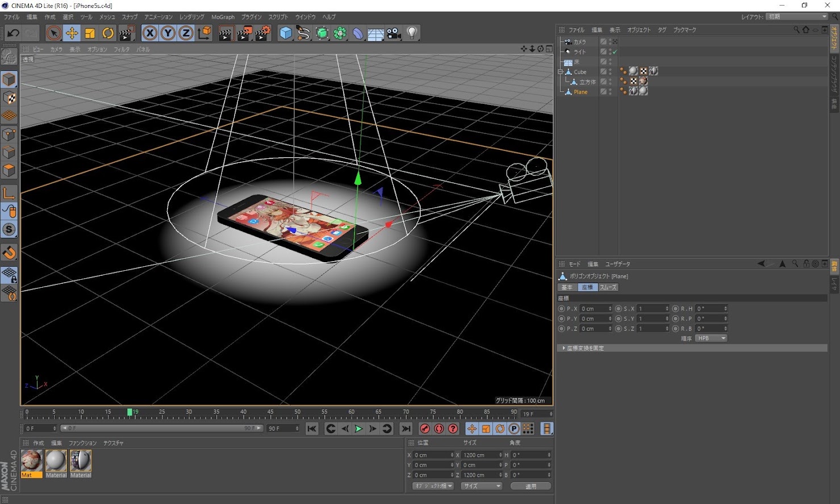Toggle the Z axis lock
The image size is (840, 504).
pyautogui.click(x=186, y=33)
